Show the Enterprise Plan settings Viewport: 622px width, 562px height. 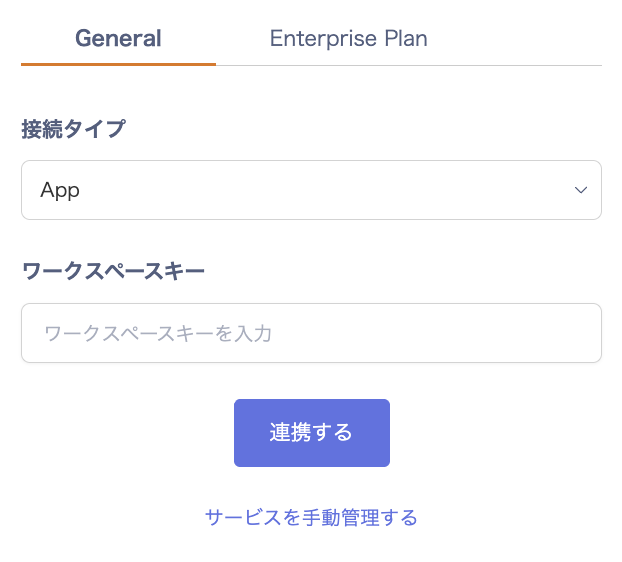click(x=348, y=39)
